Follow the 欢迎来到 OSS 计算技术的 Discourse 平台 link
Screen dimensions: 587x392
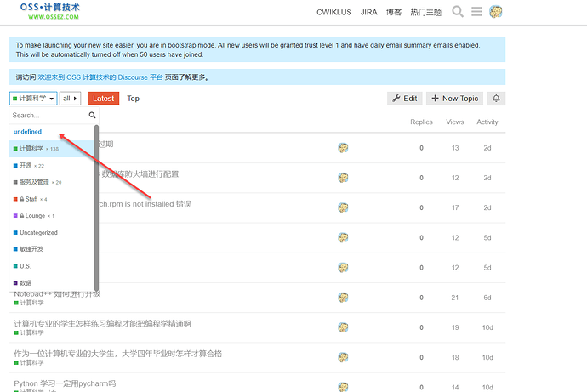click(100, 77)
